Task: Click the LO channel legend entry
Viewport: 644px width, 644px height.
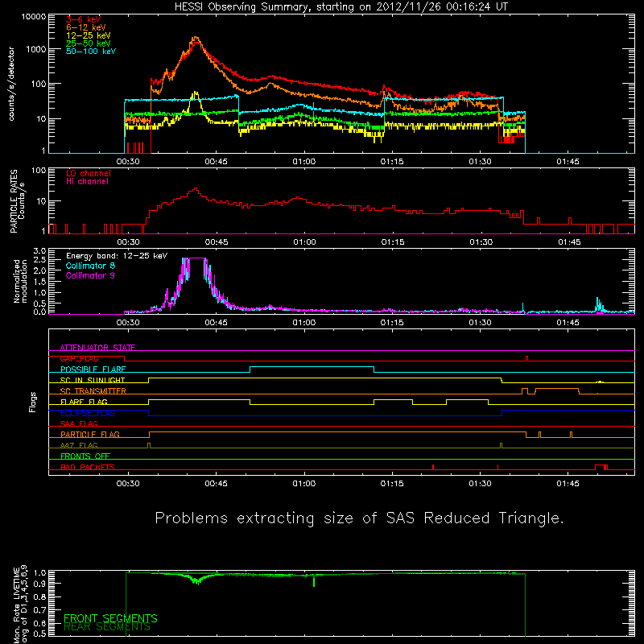Action: pos(89,173)
